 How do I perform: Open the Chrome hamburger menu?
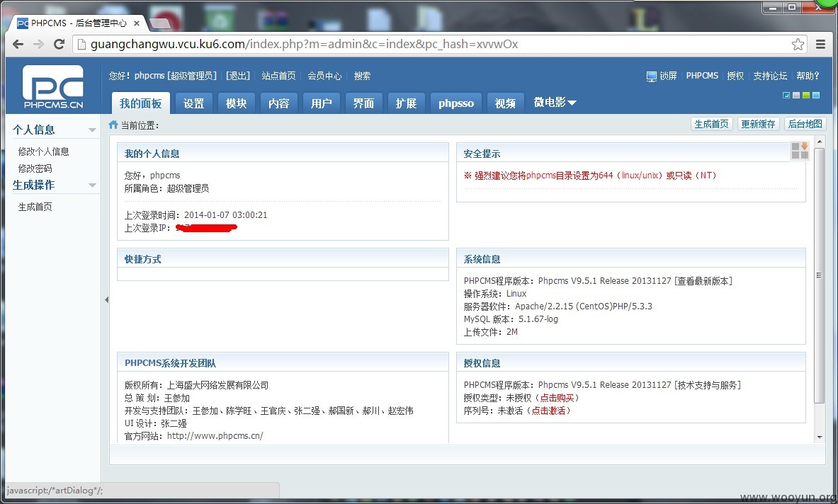point(820,45)
